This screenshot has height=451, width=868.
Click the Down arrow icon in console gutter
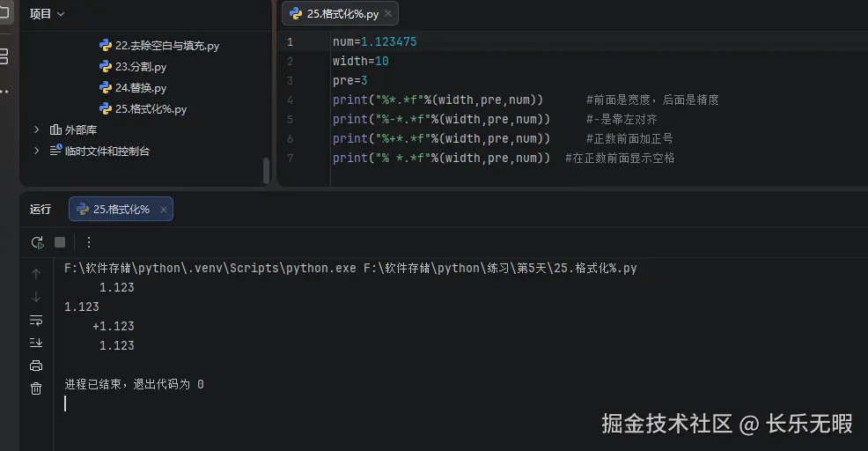point(36,297)
